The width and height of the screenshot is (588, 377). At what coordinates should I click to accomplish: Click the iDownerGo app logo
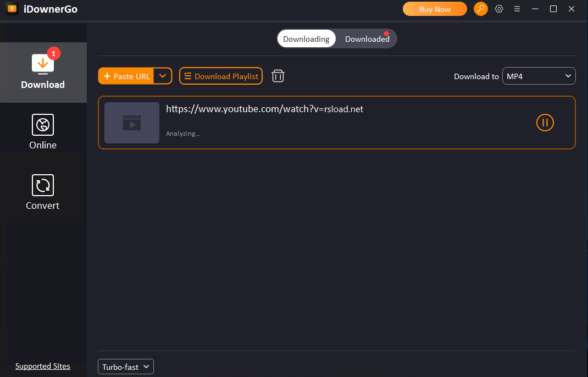(x=12, y=9)
